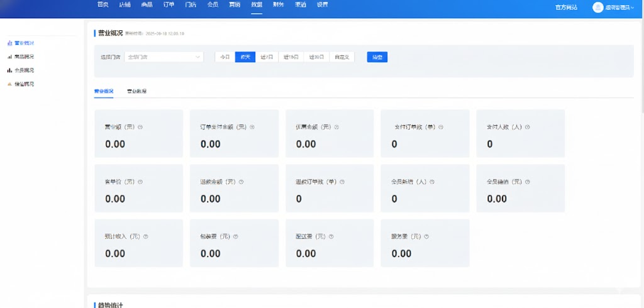Click the 会员概况 sidebar chart icon
This screenshot has height=308, width=644.
[x=9, y=70]
